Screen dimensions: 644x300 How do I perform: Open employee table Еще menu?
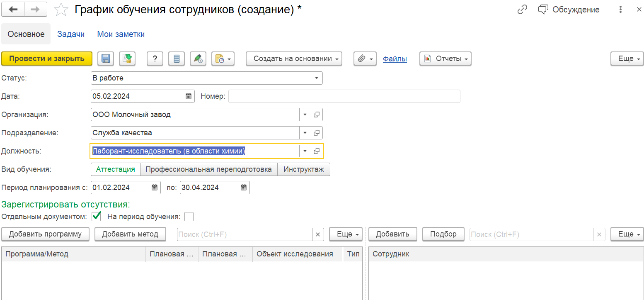[x=627, y=234]
